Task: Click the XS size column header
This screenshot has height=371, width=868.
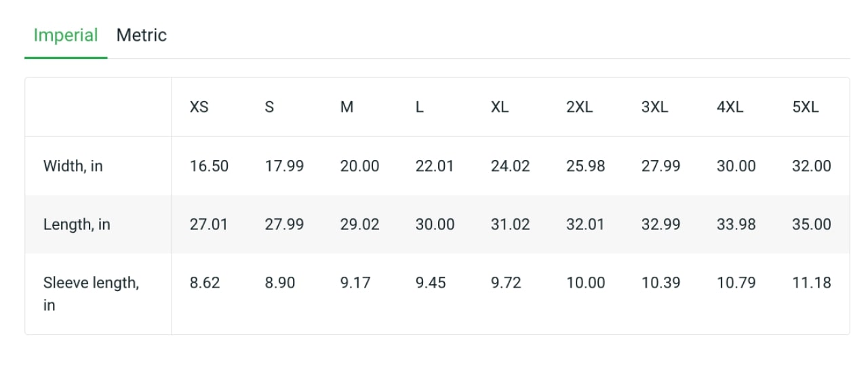Action: (199, 107)
